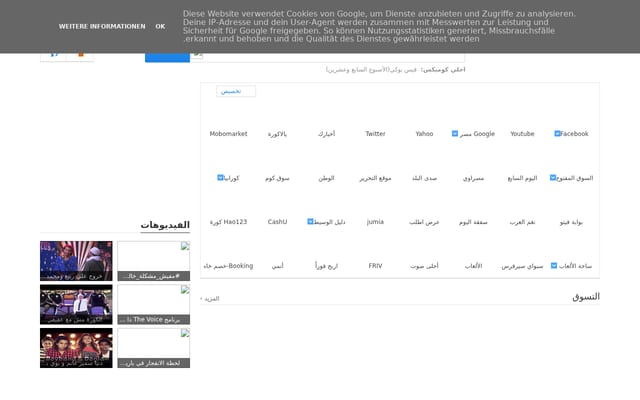Viewport: 640px width, 400px height.
Task: Open the الفيديوهات videos heading
Action: coord(165,225)
